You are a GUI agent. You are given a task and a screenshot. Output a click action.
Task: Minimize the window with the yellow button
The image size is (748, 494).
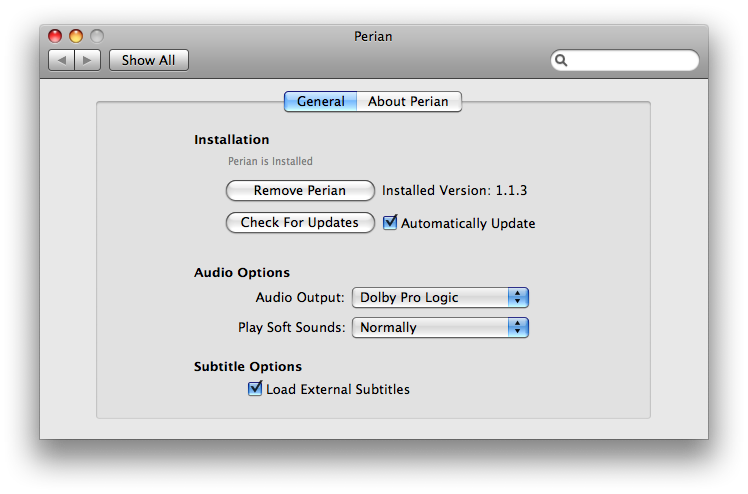tap(76, 36)
